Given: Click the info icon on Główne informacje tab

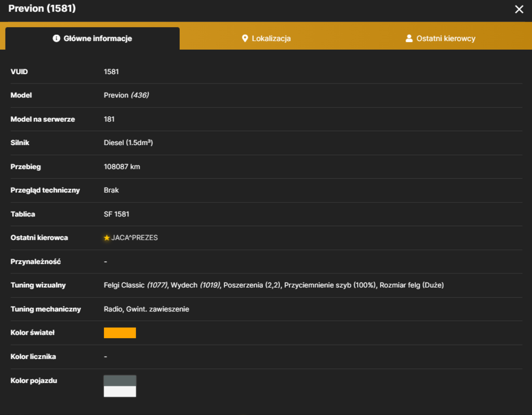Looking at the screenshot, I should click(x=56, y=38).
